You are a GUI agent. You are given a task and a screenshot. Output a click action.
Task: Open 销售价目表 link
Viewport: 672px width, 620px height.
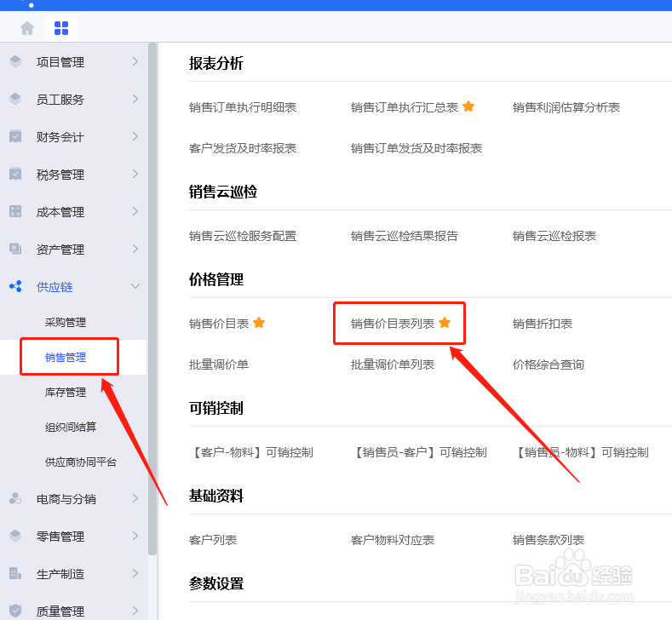coord(219,324)
